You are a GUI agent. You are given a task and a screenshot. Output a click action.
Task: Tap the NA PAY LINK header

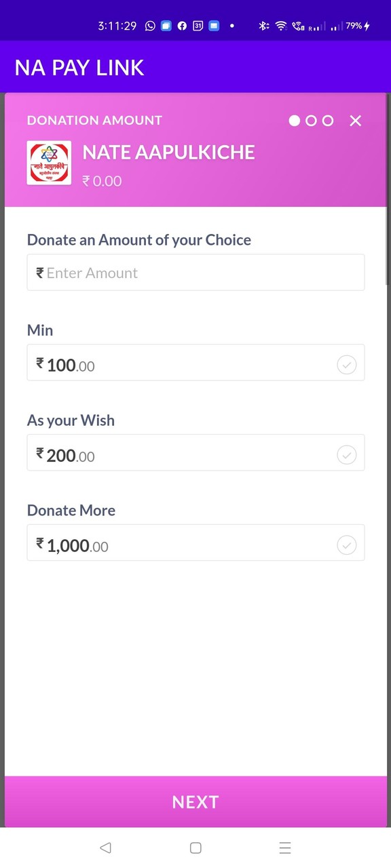(x=79, y=67)
